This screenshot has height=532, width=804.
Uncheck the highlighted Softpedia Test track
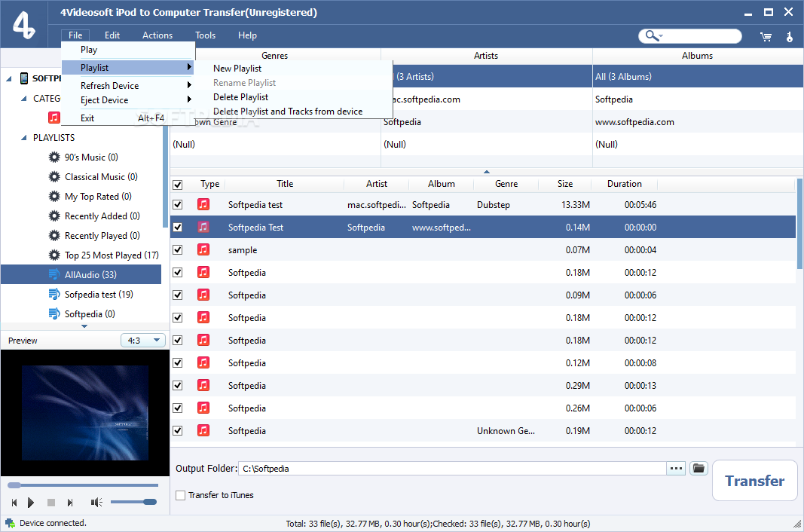pyautogui.click(x=177, y=228)
